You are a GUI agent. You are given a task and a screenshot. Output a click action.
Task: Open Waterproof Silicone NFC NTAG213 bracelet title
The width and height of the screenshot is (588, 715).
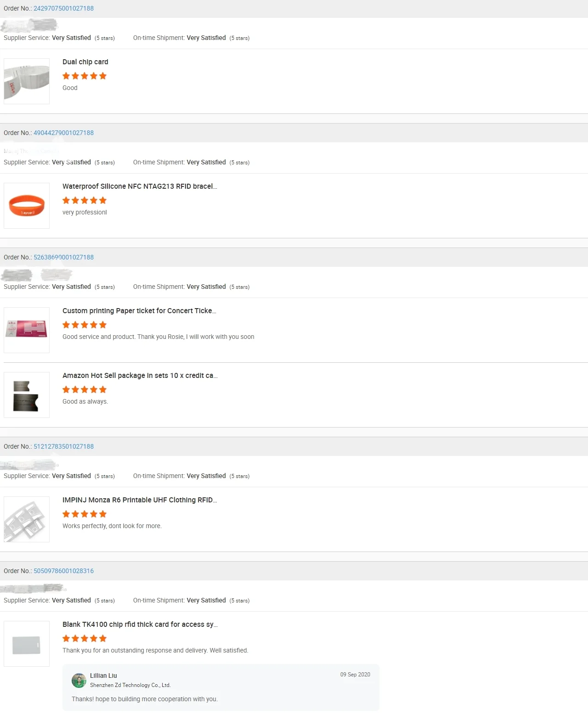(x=140, y=186)
